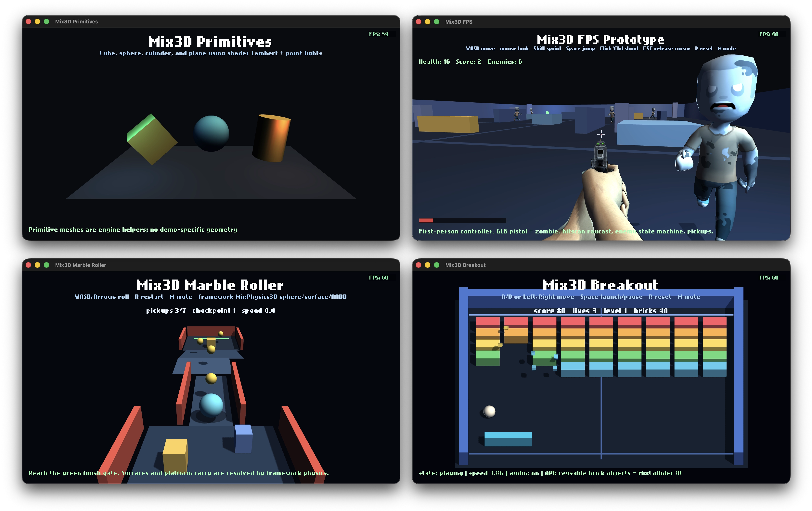Click the 'lives 3' readout
Screen dimensions: 812x511
[584, 311]
